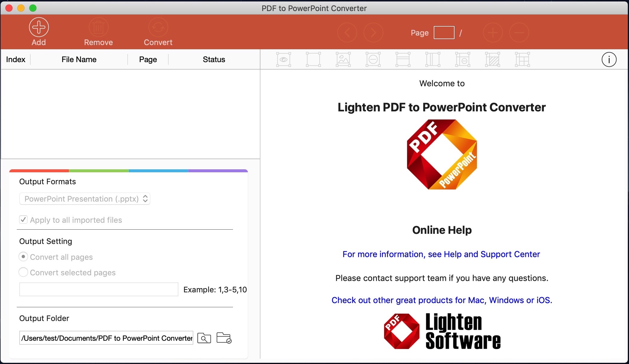Click the red close window button
This screenshot has width=629, height=364.
click(9, 8)
